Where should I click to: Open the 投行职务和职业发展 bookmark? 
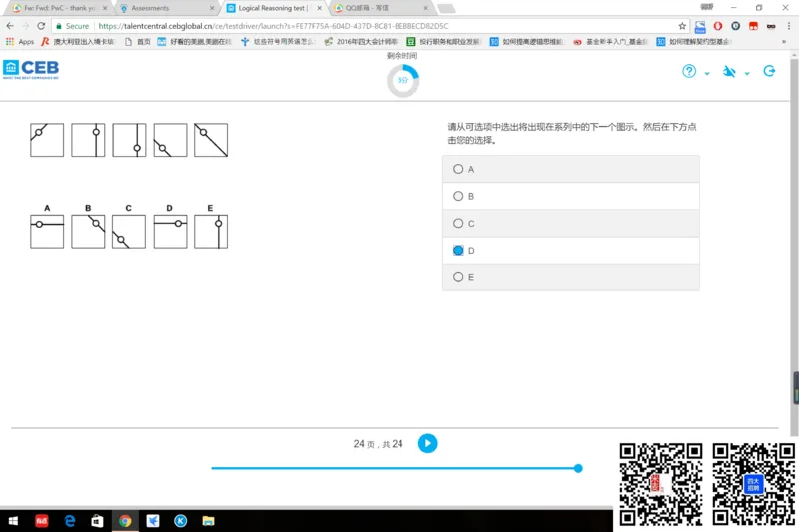click(x=444, y=42)
